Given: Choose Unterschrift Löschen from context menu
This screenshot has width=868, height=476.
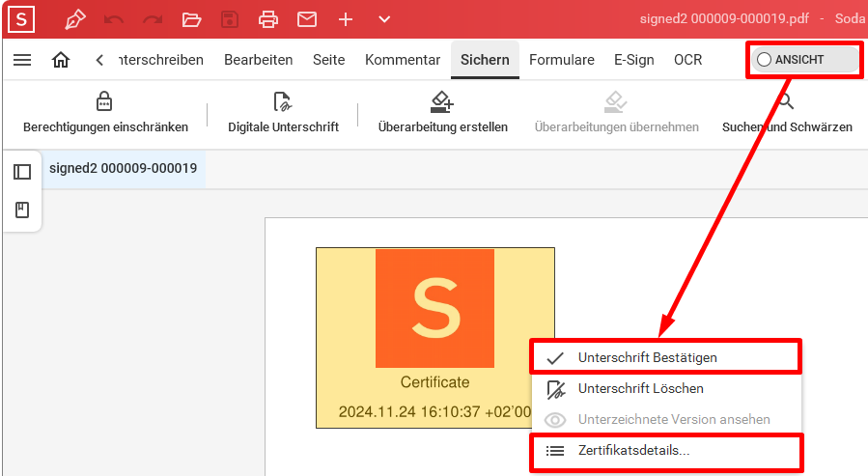Looking at the screenshot, I should (x=666, y=388).
